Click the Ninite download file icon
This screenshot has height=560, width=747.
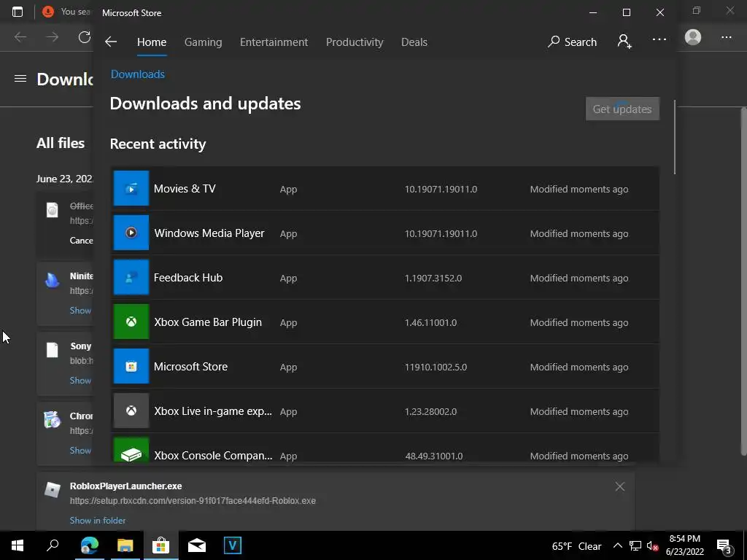[52, 280]
